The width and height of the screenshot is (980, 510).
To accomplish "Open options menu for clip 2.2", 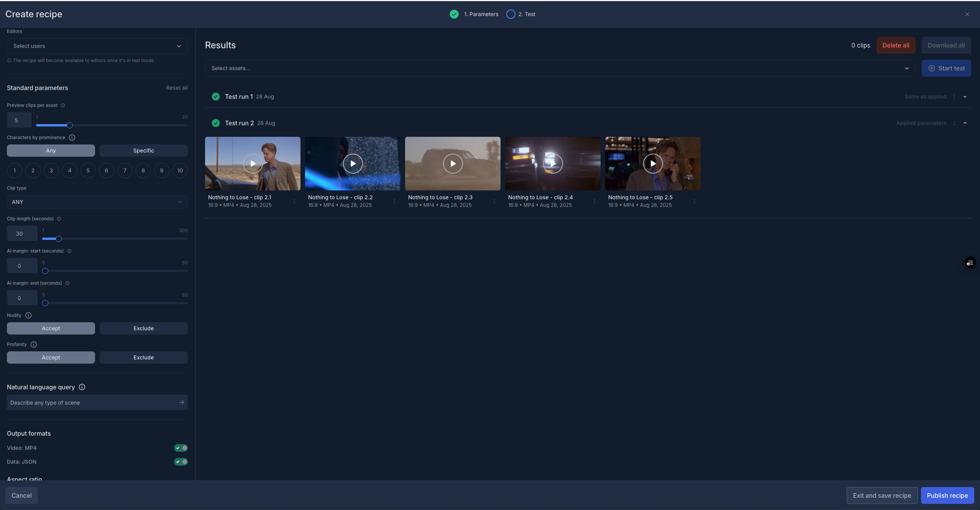I will (394, 201).
